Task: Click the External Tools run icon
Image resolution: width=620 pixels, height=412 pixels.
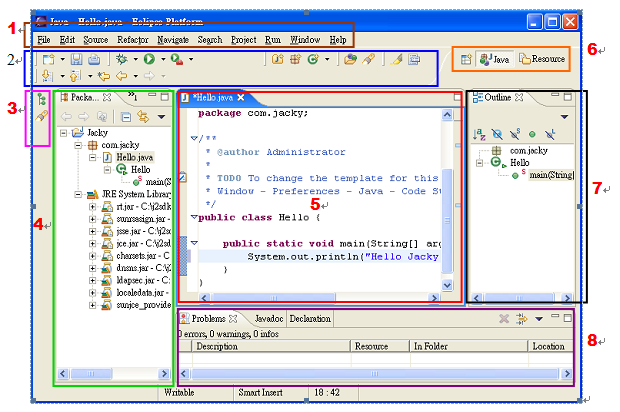Action: point(177,59)
